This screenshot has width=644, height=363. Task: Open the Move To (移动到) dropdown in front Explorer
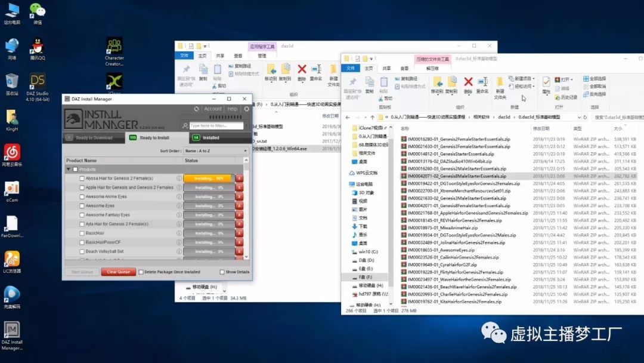pos(438,85)
